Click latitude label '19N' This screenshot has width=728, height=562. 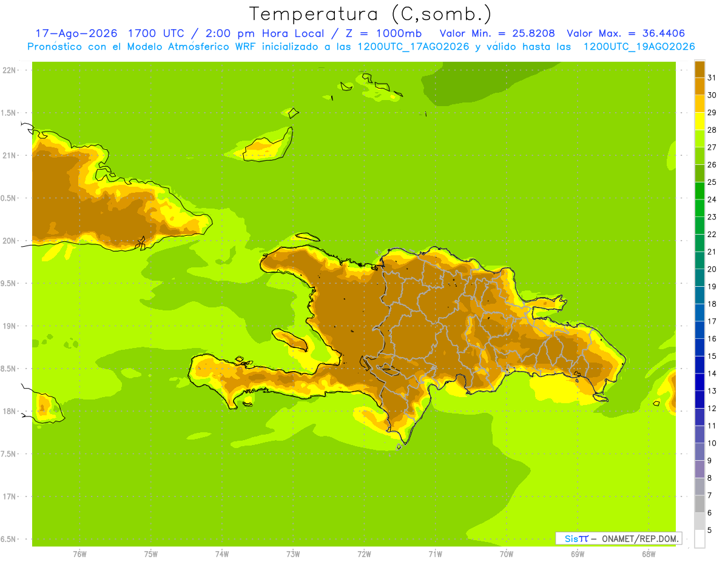tap(10, 326)
